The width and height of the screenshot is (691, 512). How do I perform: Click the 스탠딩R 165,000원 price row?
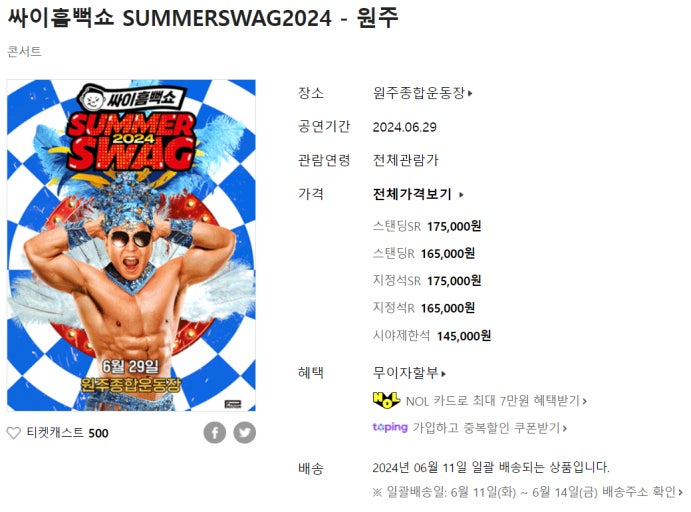point(424,253)
